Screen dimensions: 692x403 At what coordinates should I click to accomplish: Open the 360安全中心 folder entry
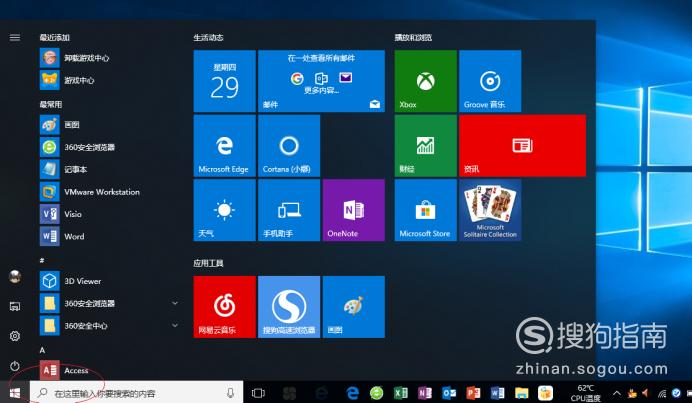[110, 325]
